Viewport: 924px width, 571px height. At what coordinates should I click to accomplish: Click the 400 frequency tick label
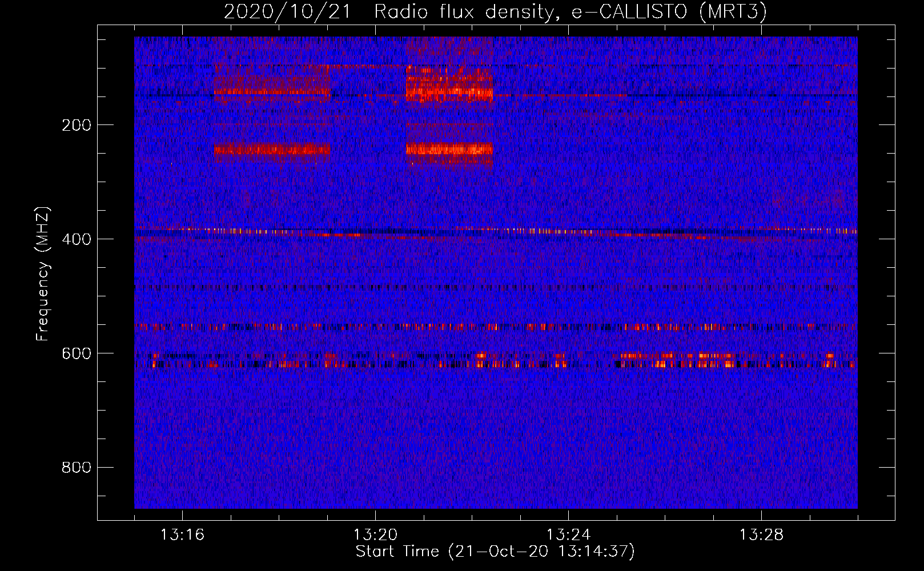click(x=77, y=239)
